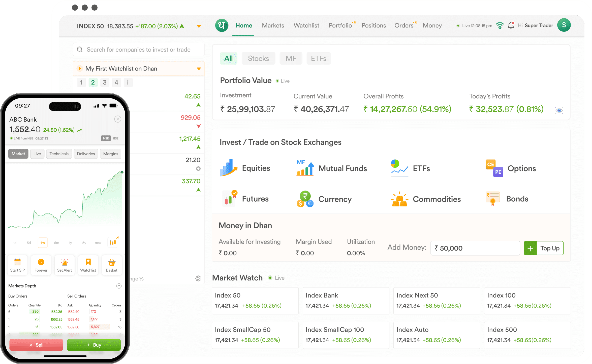Switch to Technicals tab on phone
Image resolution: width=592 pixels, height=364 pixels.
59,154
